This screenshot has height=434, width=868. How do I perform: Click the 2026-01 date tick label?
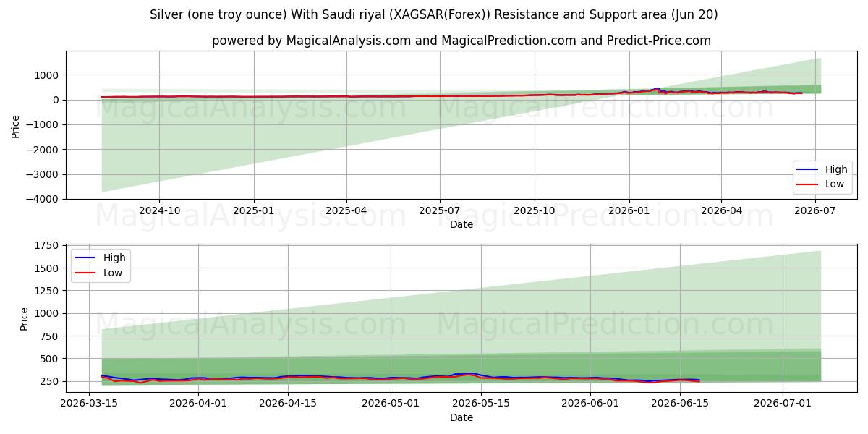629,210
